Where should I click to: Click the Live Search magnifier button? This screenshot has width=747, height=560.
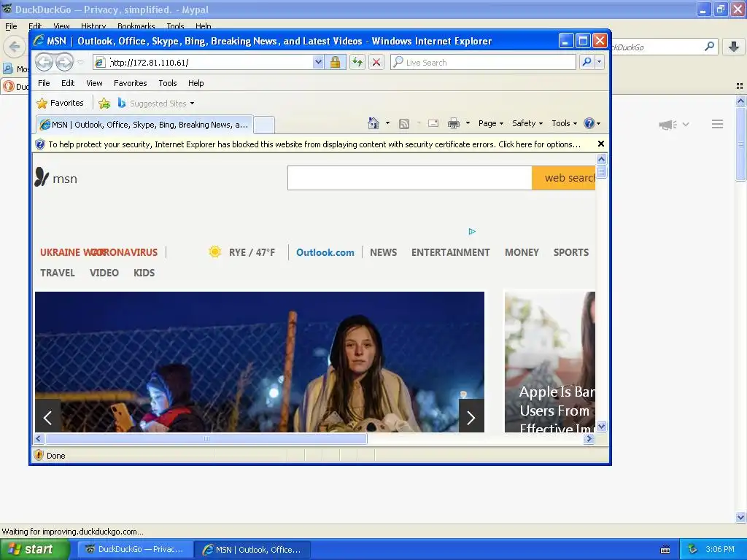pyautogui.click(x=587, y=63)
